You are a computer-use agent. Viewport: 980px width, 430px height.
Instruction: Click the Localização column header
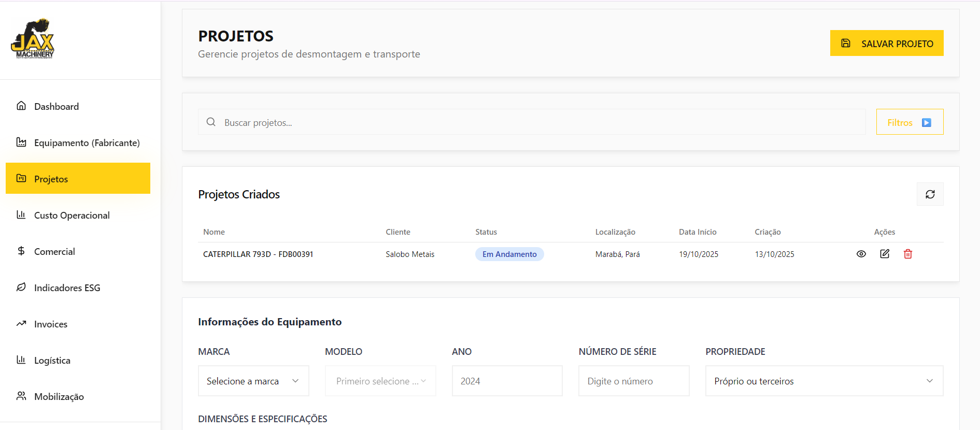[615, 232]
